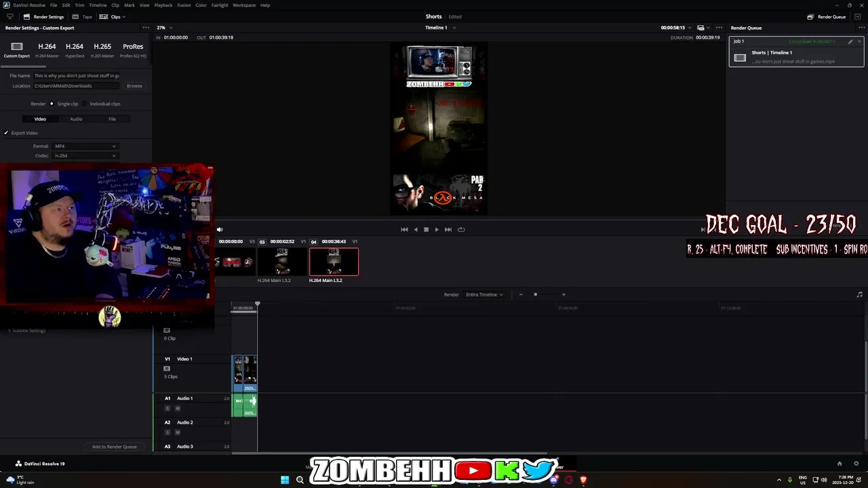Image resolution: width=868 pixels, height=488 pixels.
Task: Zoom in timeline with plus button
Action: [564, 294]
